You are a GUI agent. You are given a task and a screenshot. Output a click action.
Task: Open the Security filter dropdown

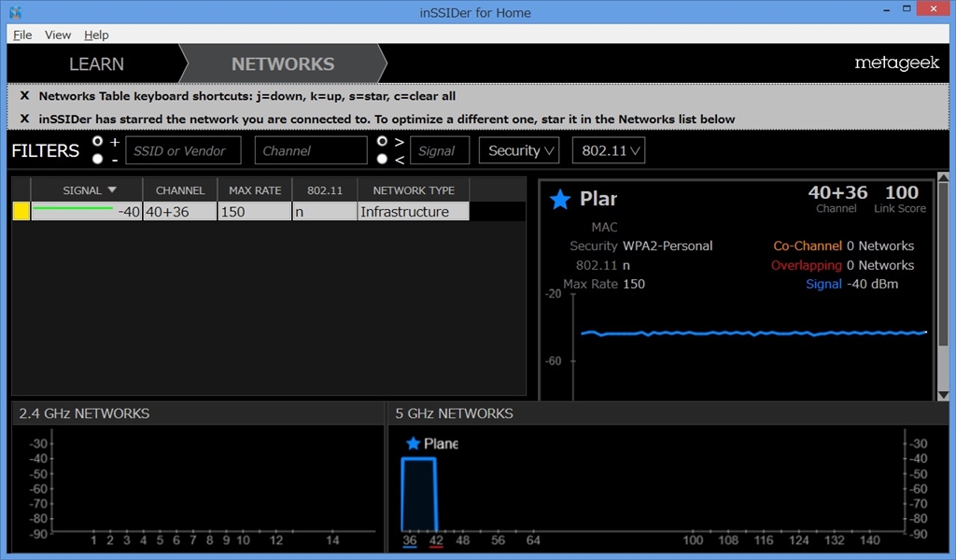click(519, 150)
